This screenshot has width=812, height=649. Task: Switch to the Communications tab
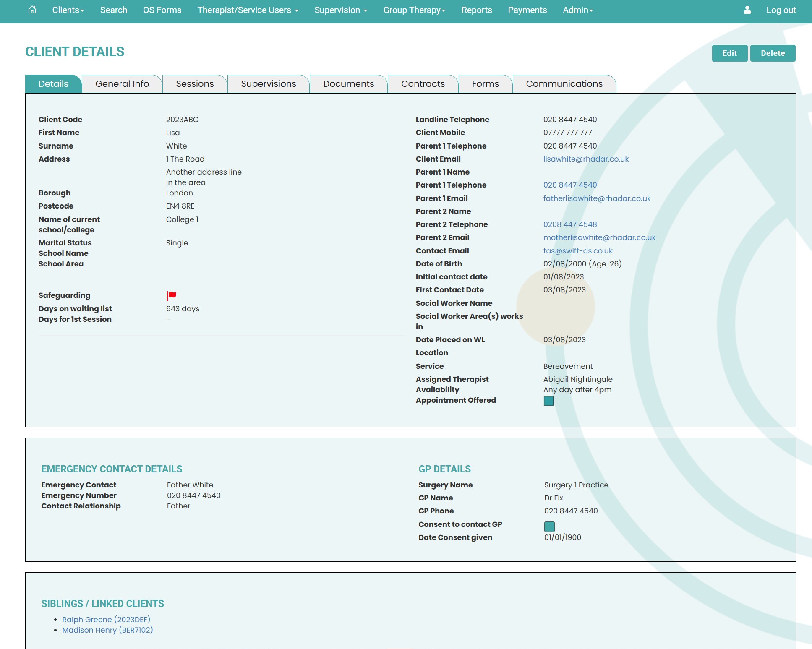[x=564, y=84]
